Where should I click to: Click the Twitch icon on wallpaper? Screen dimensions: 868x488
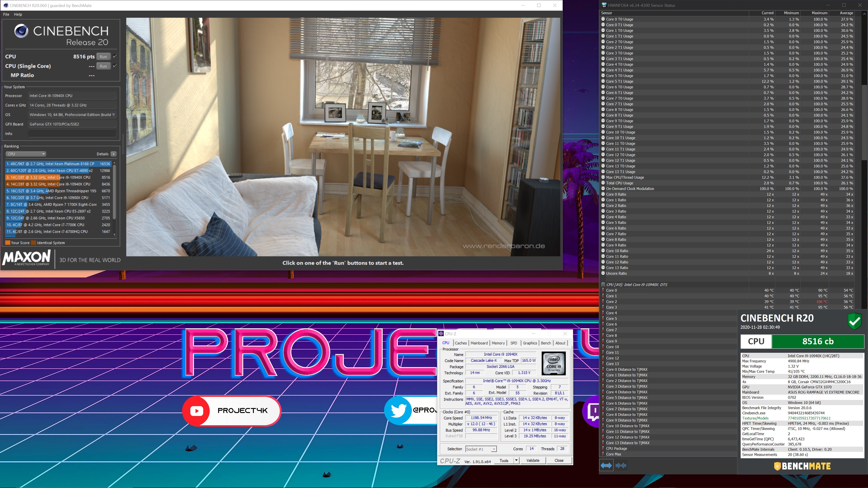[593, 411]
